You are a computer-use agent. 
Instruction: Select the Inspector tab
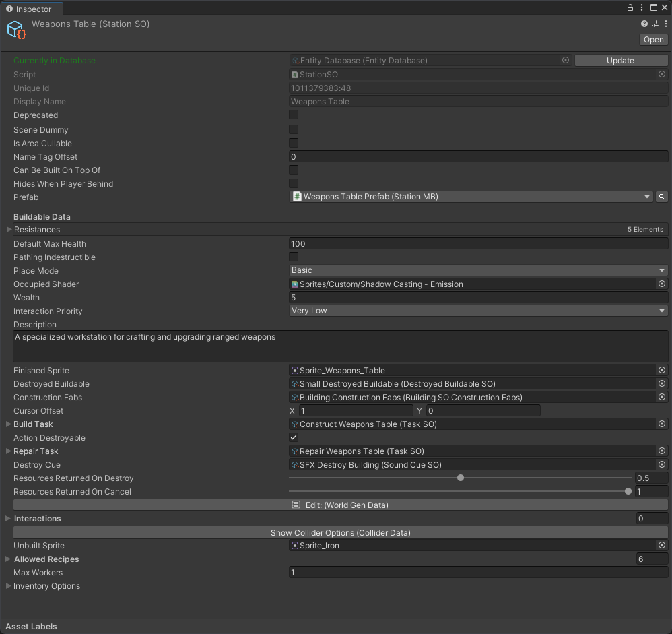point(31,9)
